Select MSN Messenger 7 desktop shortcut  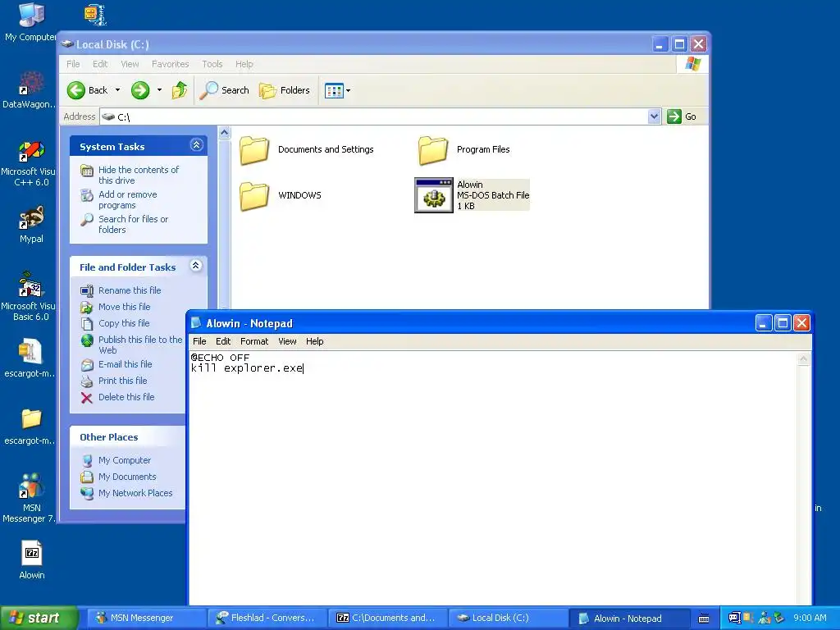(30, 498)
